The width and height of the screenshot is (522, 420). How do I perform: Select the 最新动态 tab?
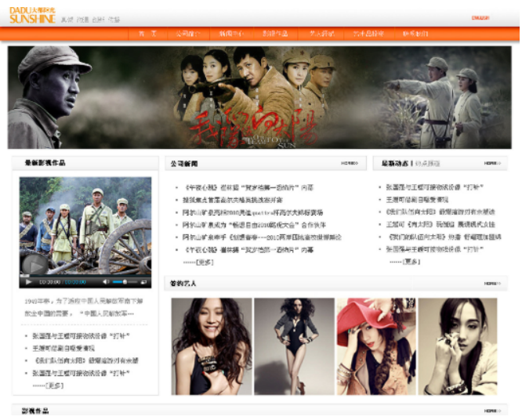pyautogui.click(x=394, y=164)
